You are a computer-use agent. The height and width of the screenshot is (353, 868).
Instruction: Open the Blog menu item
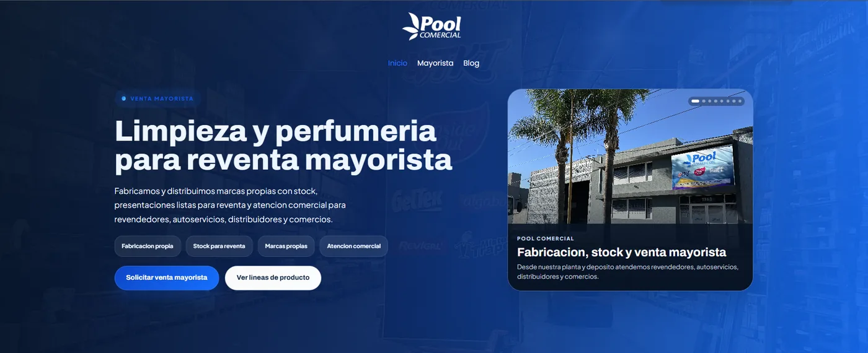point(471,63)
